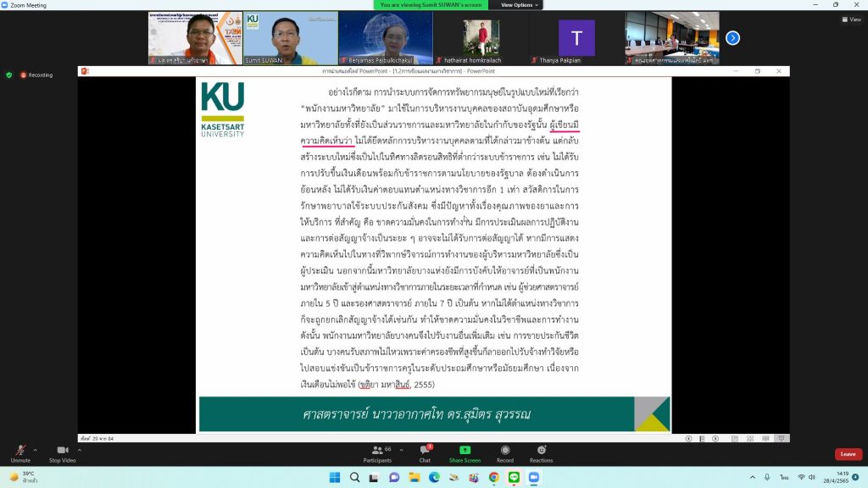Open the Chat panel

pyautogui.click(x=425, y=452)
